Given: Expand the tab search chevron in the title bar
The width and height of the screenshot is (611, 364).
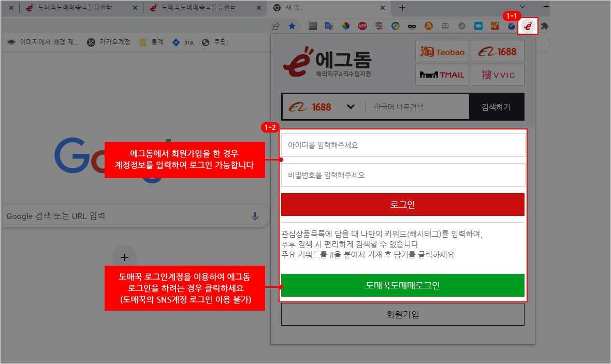Looking at the screenshot, I should pos(522,6).
